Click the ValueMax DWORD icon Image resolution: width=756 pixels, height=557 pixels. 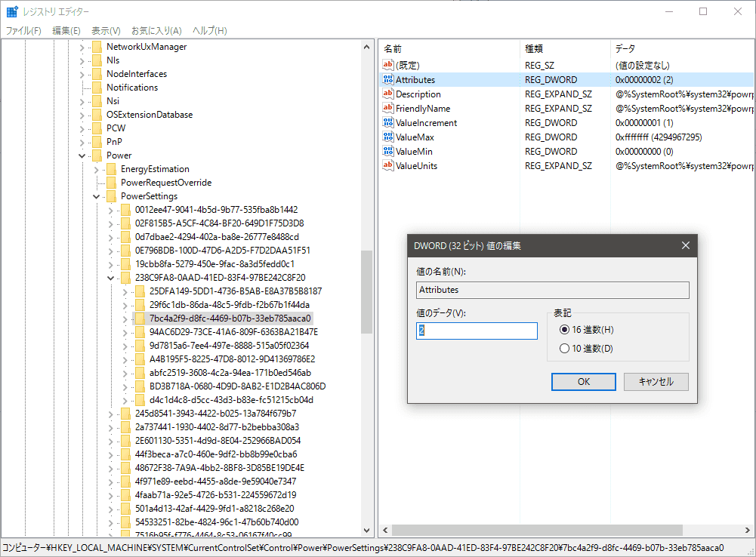[388, 137]
